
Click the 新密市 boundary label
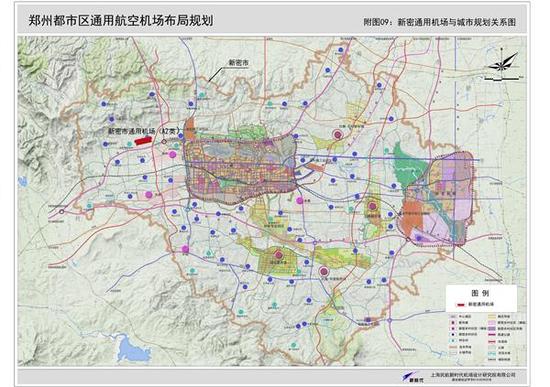coord(239,63)
